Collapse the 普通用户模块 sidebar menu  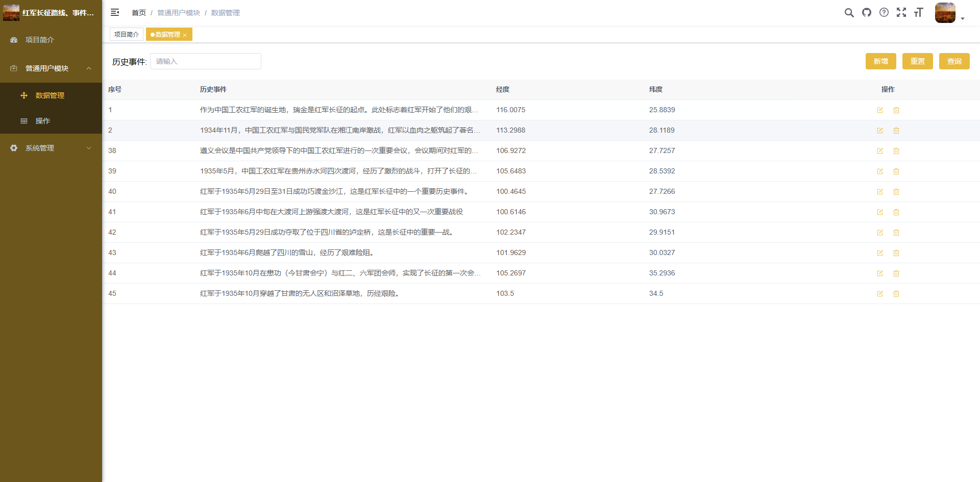pos(51,68)
